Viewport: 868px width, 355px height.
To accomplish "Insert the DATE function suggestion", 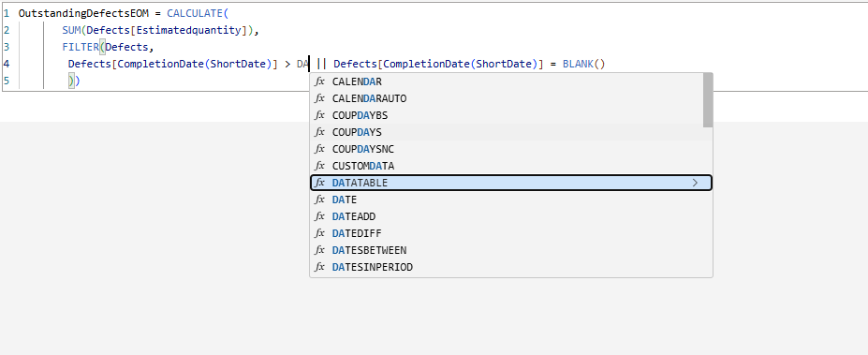I will tap(510, 200).
